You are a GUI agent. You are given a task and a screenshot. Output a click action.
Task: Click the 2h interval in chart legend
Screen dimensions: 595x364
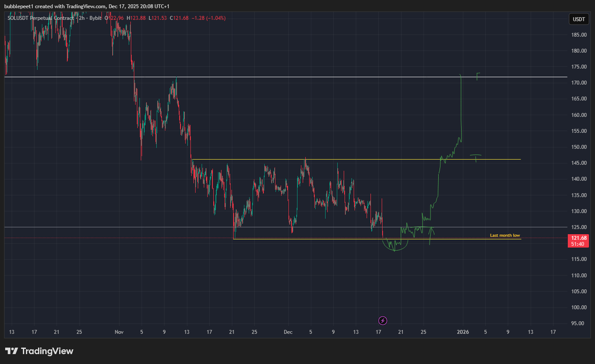pyautogui.click(x=81, y=18)
